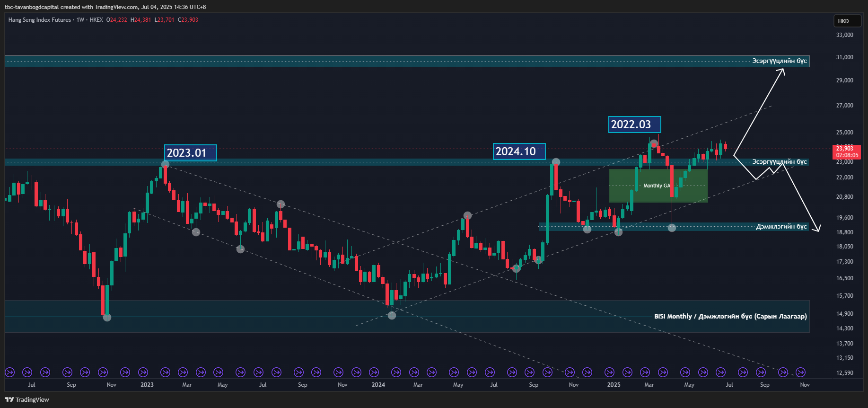The image size is (868, 408).
Task: Click the 2025 year label on time axis
Action: coord(614,385)
